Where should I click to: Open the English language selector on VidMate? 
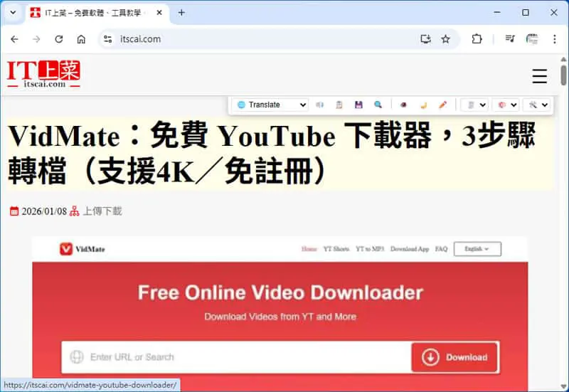coord(477,249)
